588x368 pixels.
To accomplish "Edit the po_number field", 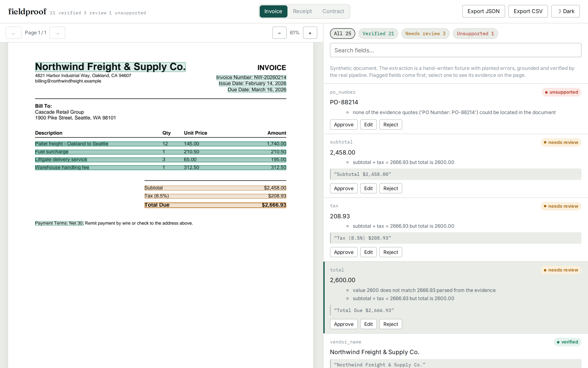I will coord(368,125).
